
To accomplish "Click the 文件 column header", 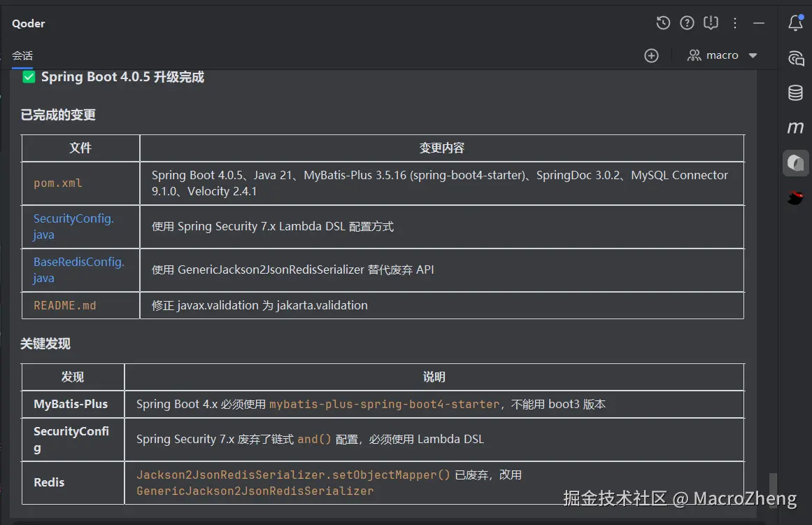I will (80, 148).
